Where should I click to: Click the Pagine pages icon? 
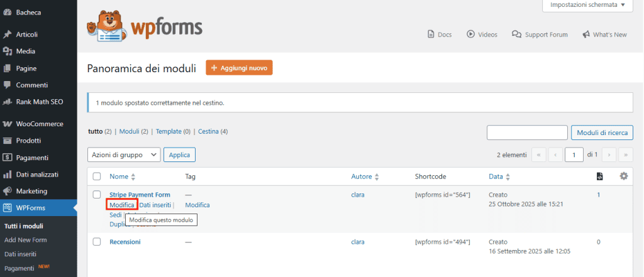pos(7,68)
